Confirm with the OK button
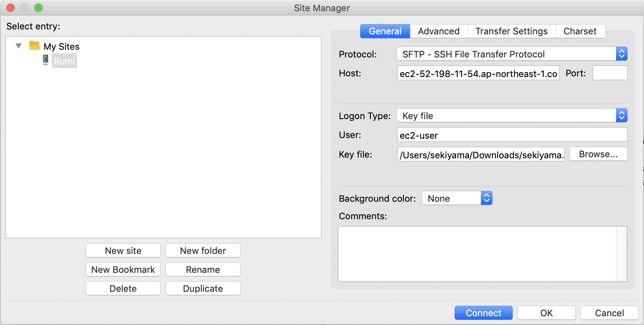This screenshot has width=644, height=325. pos(546,313)
